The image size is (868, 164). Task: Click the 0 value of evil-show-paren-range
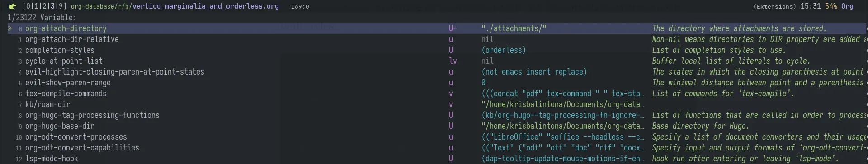click(483, 83)
